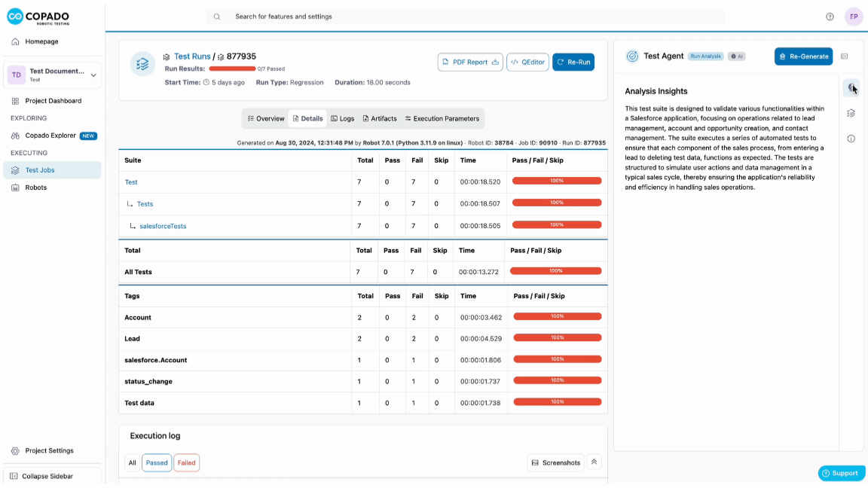Click the Run Results progress bar
868x488 pixels.
pyautogui.click(x=232, y=69)
